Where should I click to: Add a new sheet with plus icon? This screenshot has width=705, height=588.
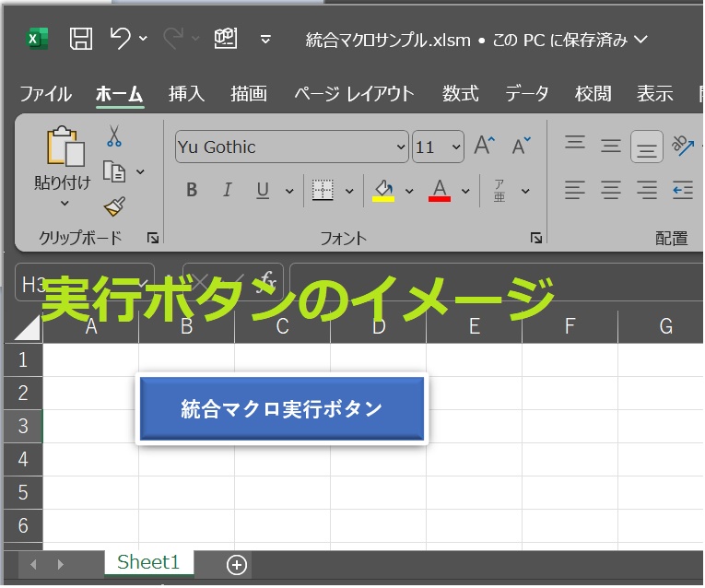(x=237, y=565)
